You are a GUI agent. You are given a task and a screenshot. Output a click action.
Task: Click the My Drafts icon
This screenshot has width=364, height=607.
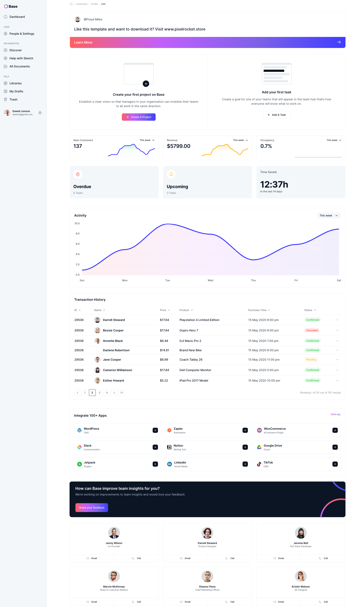pos(6,91)
